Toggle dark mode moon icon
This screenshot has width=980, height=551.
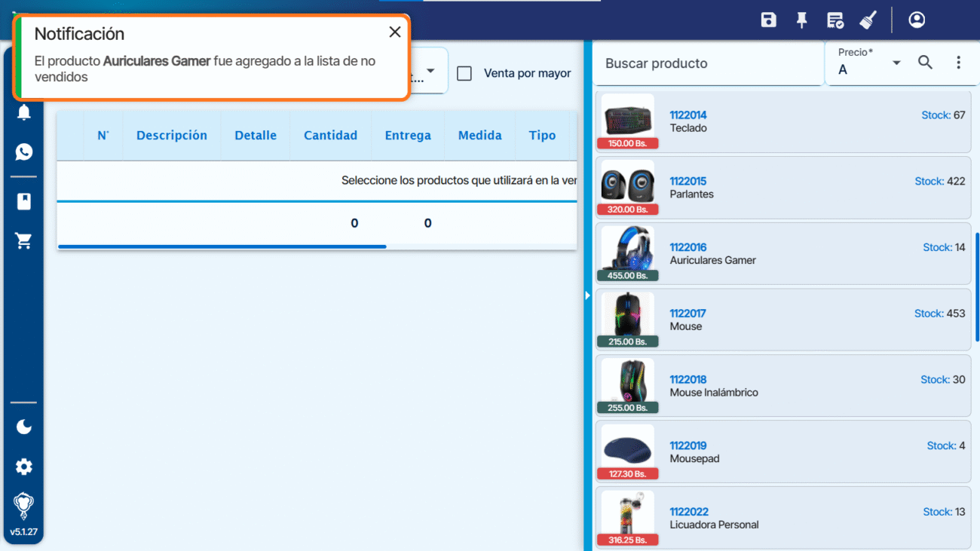click(24, 427)
